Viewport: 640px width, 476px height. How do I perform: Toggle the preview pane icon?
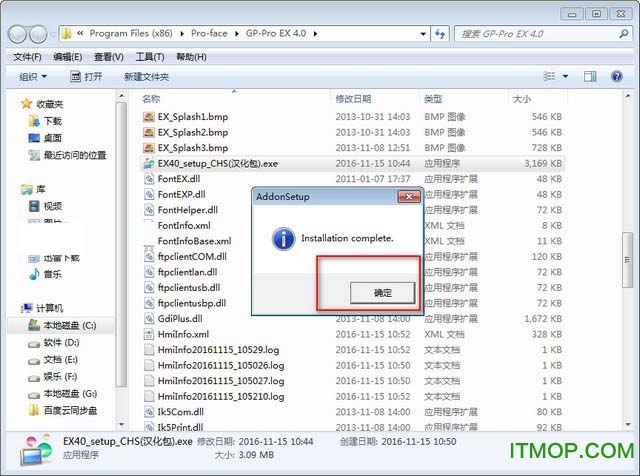point(593,77)
